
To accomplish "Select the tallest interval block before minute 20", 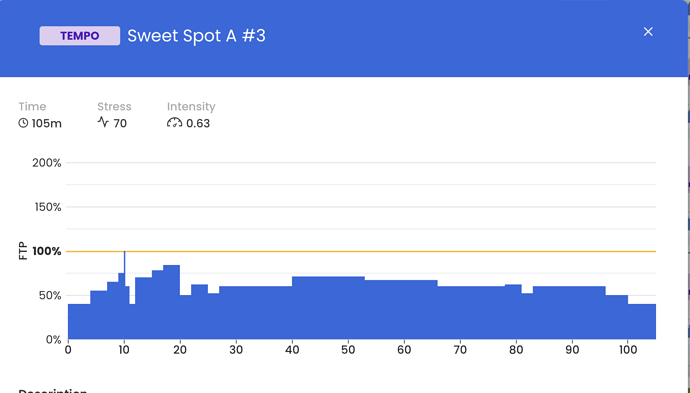I will pyautogui.click(x=172, y=302).
